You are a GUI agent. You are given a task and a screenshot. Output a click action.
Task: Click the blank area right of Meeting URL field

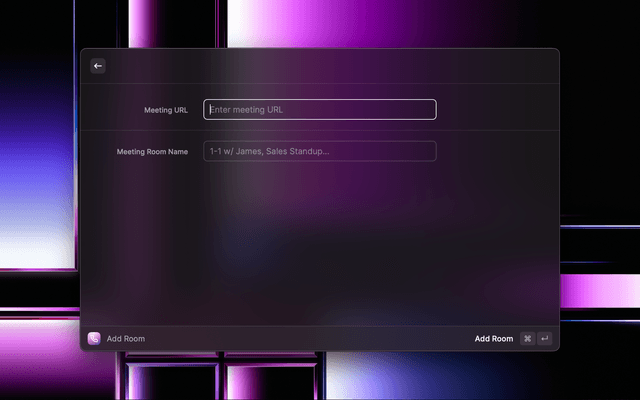click(x=495, y=110)
